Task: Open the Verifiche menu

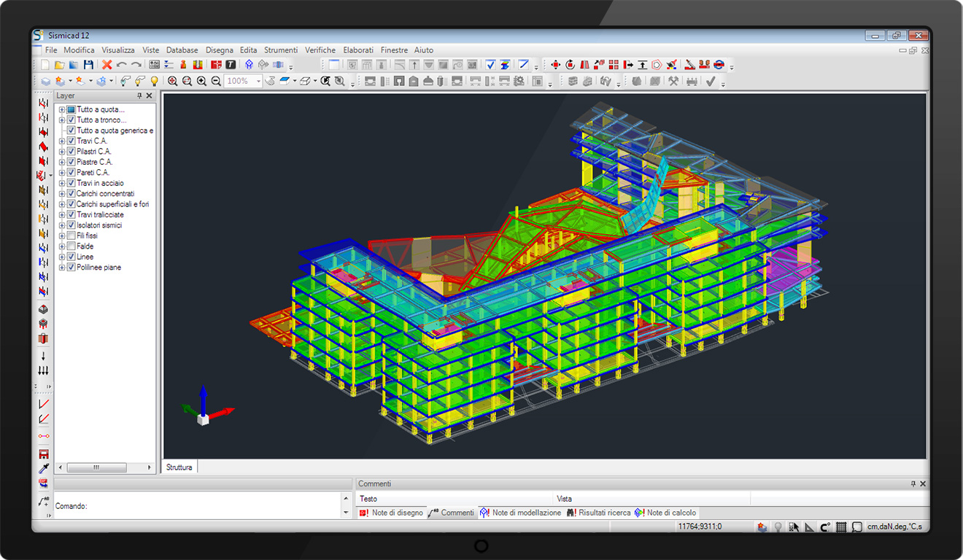Action: tap(320, 50)
